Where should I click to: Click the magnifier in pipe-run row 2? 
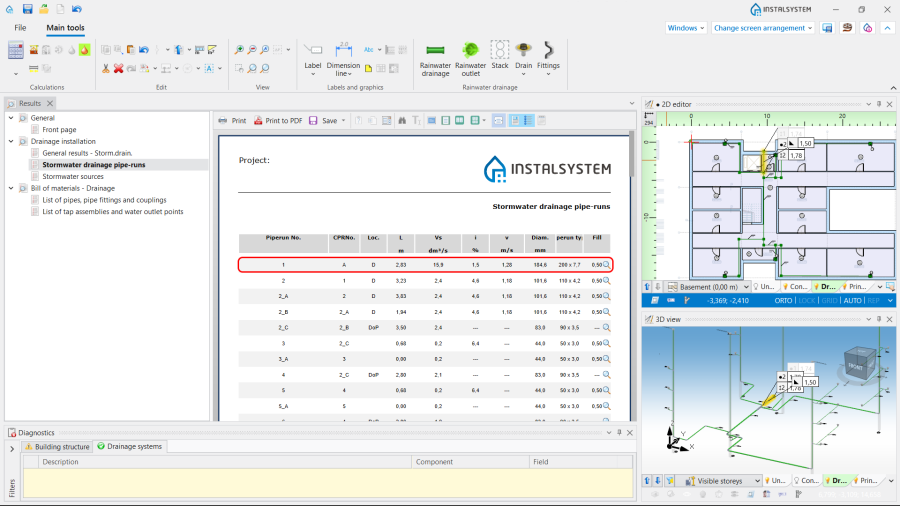coord(607,281)
